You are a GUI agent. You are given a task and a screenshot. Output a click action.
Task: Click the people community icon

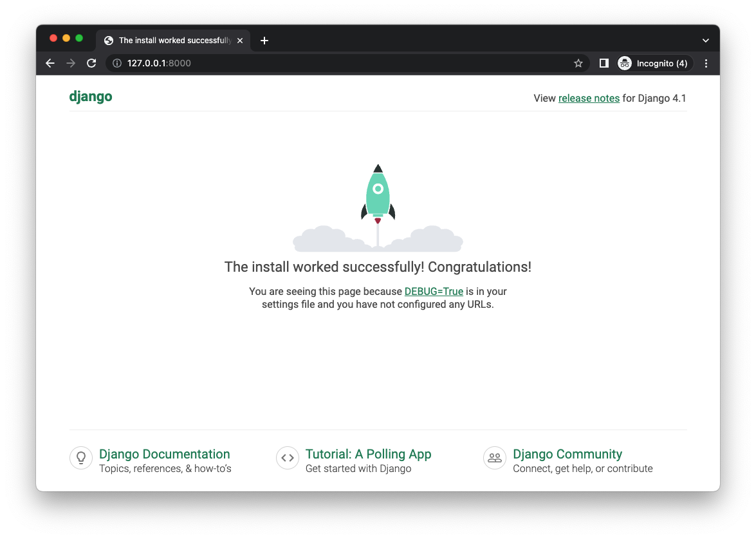click(x=495, y=457)
